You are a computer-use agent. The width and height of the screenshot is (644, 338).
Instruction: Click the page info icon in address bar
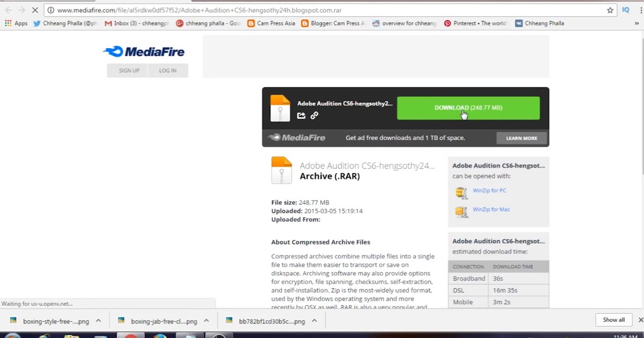50,10
